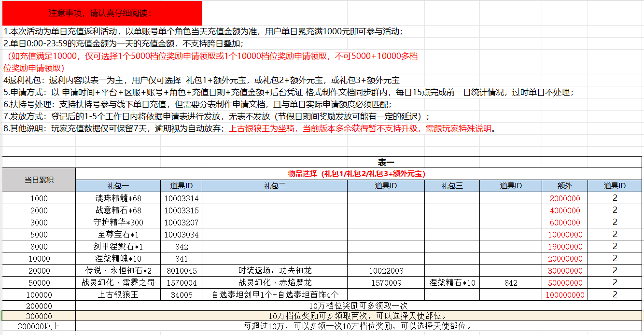
Task: Click the 涅槃精魄*10 cell
Action: 118,258
